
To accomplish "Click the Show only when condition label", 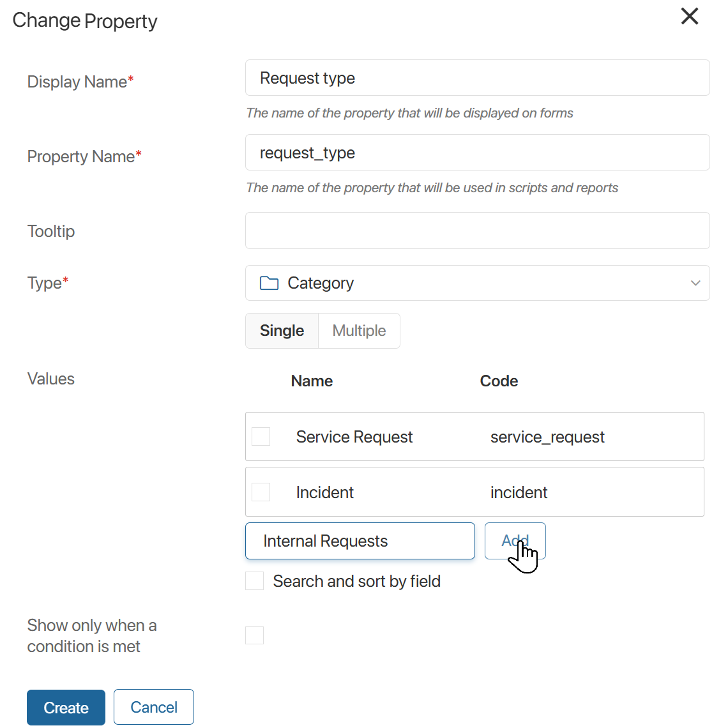I will pos(92,635).
